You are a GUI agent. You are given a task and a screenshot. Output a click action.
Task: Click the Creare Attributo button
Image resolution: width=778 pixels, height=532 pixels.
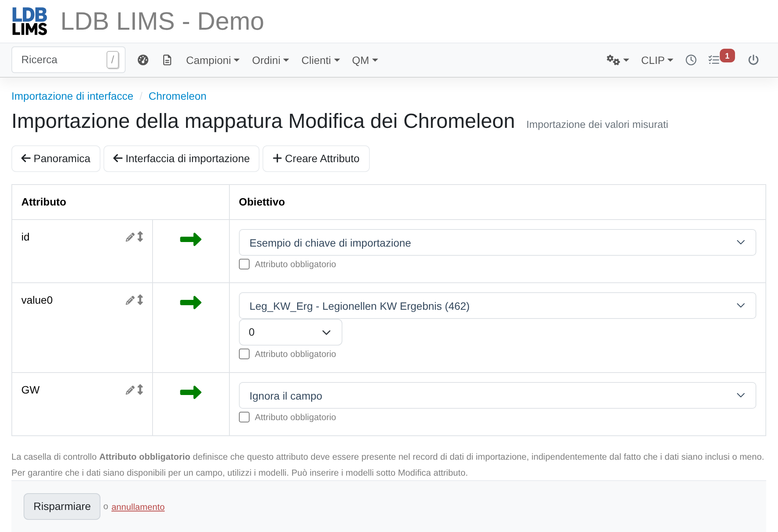point(316,159)
